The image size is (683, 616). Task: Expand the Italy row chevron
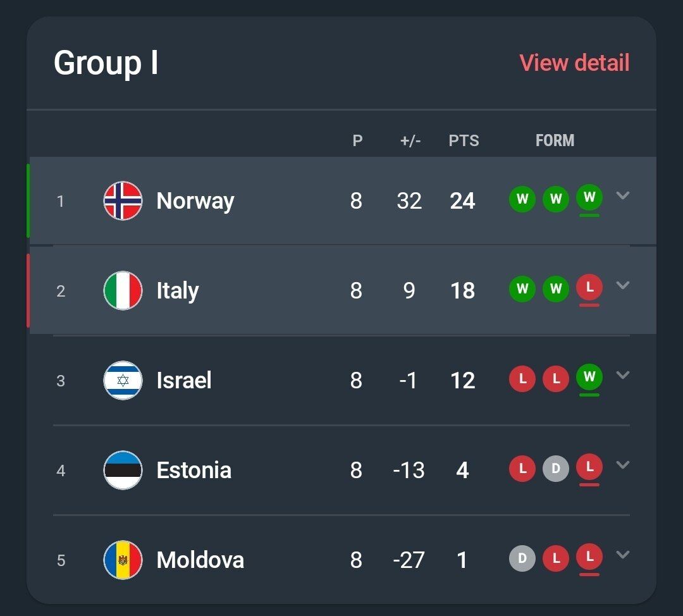pos(623,285)
